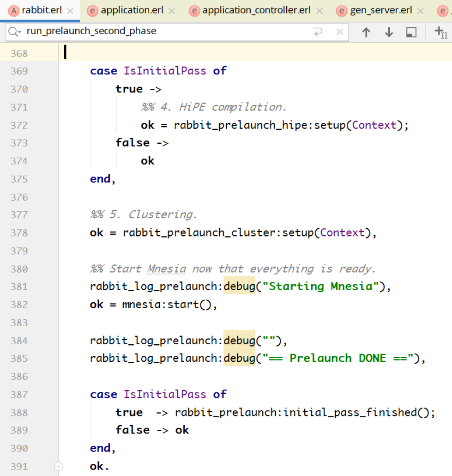Jump to next search occurrence arrow
Viewport: 452px width, 476px height.
(389, 32)
